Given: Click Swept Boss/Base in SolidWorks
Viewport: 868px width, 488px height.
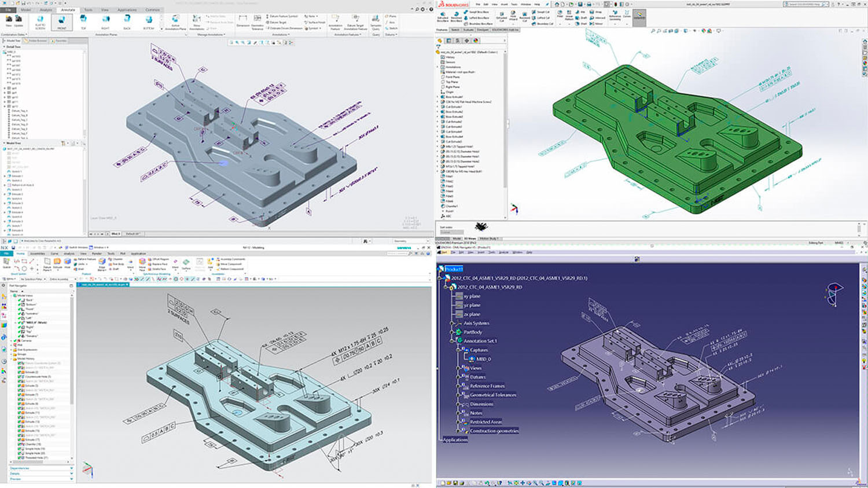Looking at the screenshot, I should coord(476,12).
